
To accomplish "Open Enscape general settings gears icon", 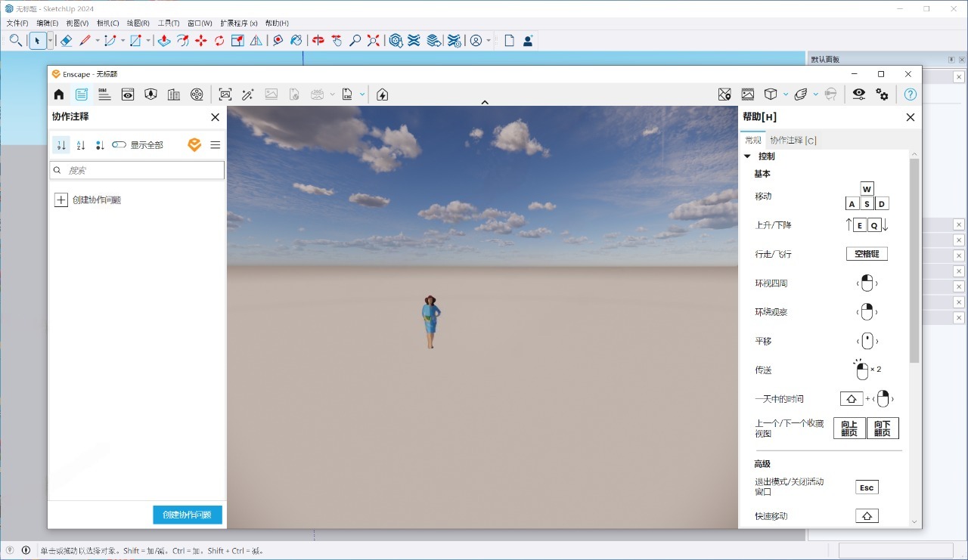I will click(x=883, y=94).
